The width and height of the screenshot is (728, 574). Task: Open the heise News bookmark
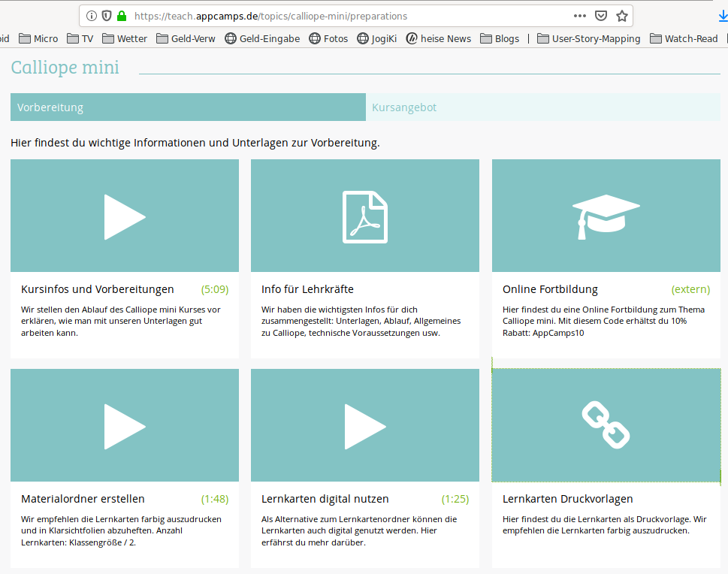point(439,38)
